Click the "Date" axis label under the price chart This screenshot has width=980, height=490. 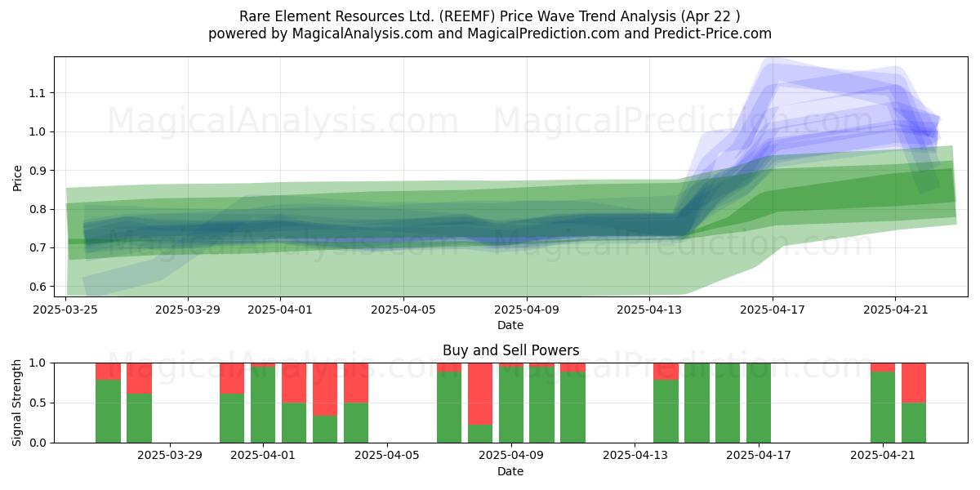(510, 325)
